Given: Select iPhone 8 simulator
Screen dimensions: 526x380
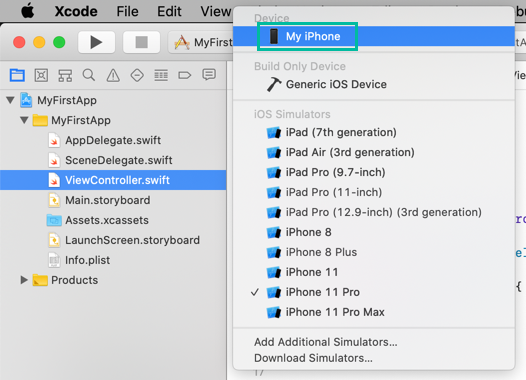Looking at the screenshot, I should (374, 232).
